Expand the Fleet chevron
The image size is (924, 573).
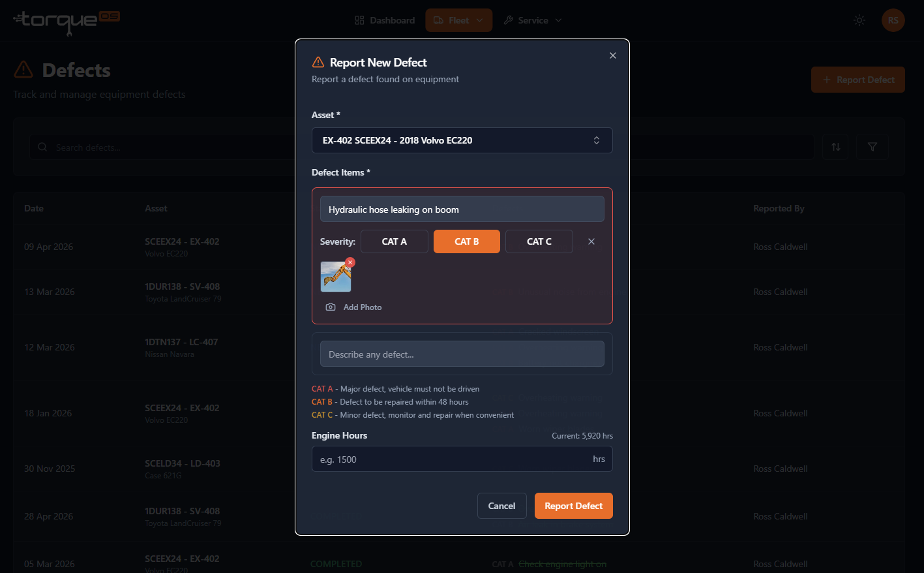point(480,20)
